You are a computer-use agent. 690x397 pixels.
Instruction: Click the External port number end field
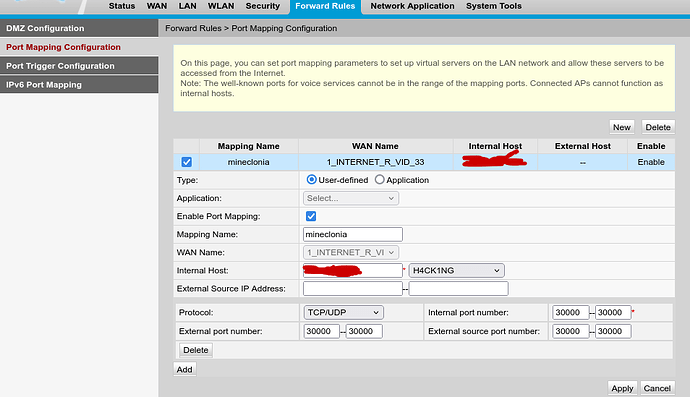pyautogui.click(x=364, y=331)
